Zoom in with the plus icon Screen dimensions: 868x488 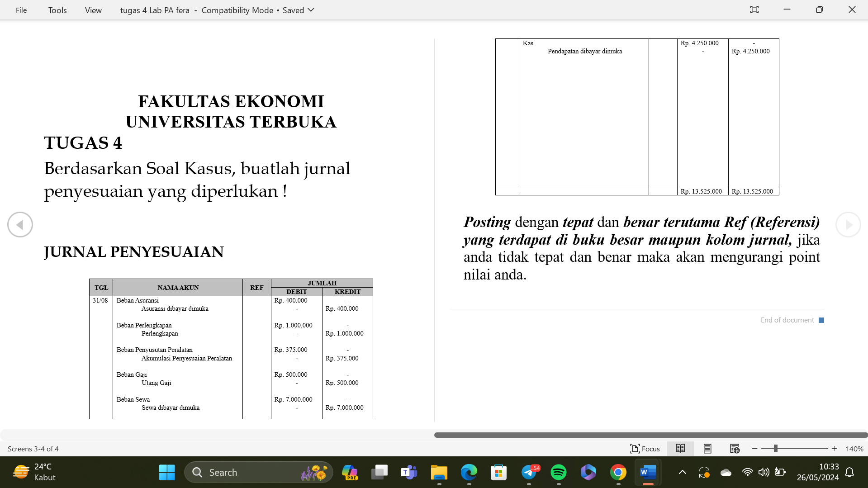click(x=835, y=449)
